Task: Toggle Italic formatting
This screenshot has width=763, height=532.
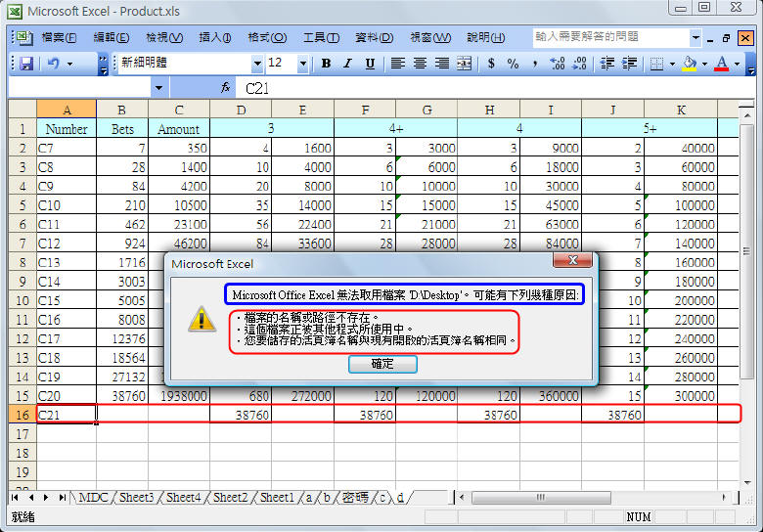Action: (x=347, y=64)
